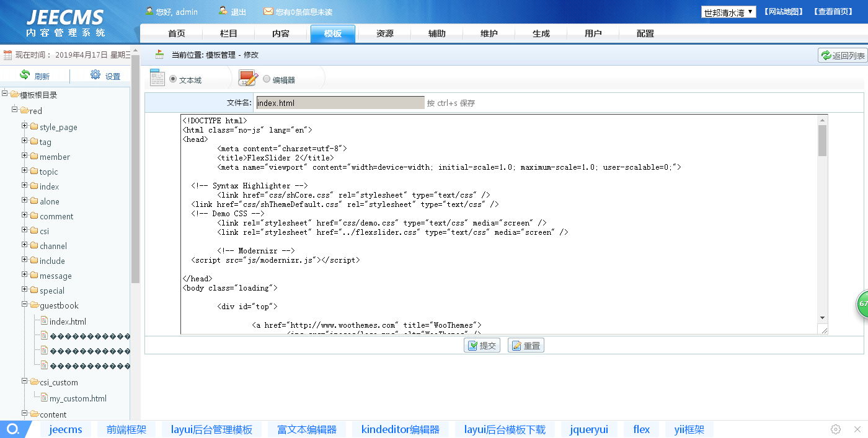Click the jeecms suggestion link
Screen dimensions: 868x438
tap(66, 429)
